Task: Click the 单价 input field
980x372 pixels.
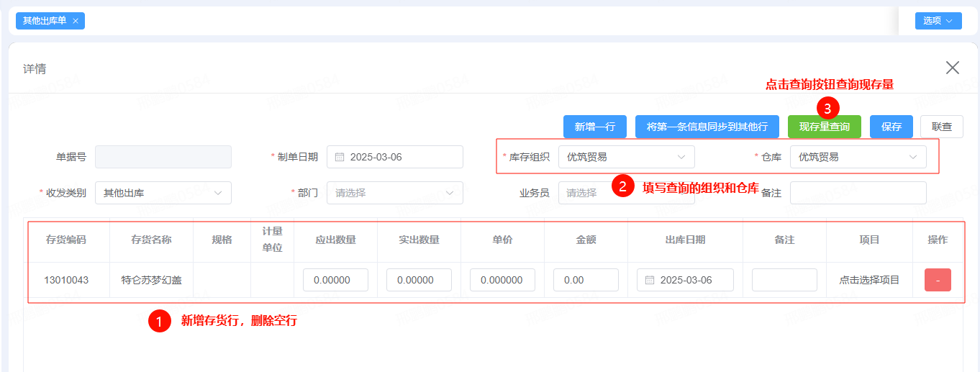Action: (502, 280)
